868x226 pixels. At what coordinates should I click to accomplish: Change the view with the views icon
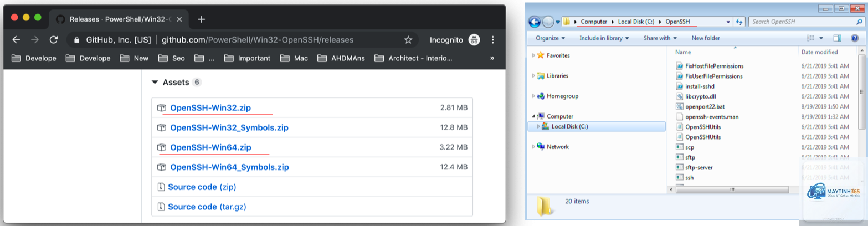(811, 38)
